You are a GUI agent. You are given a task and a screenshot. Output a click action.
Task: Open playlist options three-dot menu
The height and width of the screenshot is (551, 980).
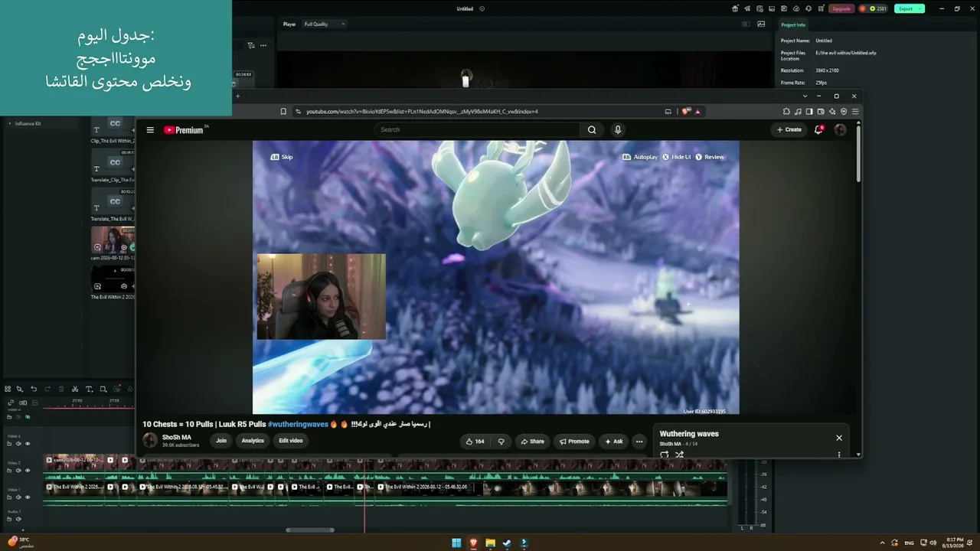coord(839,455)
